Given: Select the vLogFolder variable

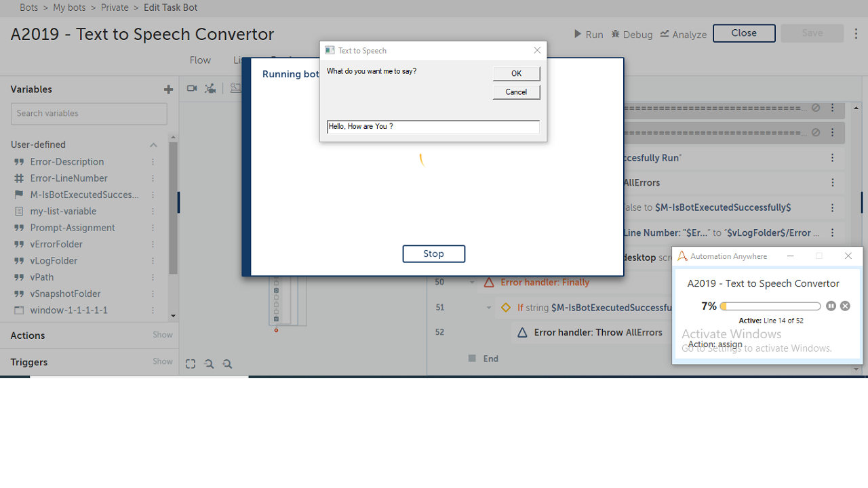Looking at the screenshot, I should 54,261.
